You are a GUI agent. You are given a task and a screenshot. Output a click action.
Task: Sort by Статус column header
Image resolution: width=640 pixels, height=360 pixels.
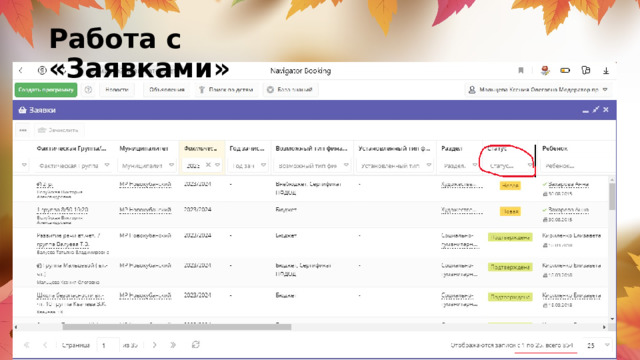coord(497,149)
